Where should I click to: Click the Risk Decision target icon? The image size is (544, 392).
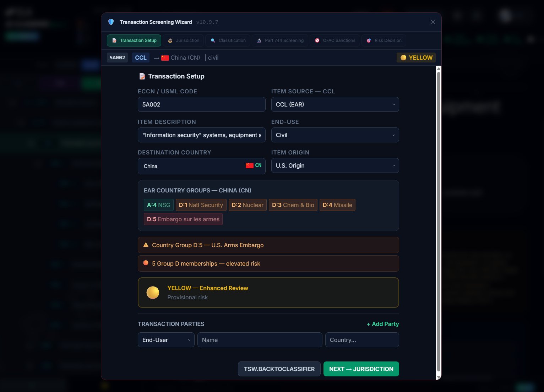(369, 40)
